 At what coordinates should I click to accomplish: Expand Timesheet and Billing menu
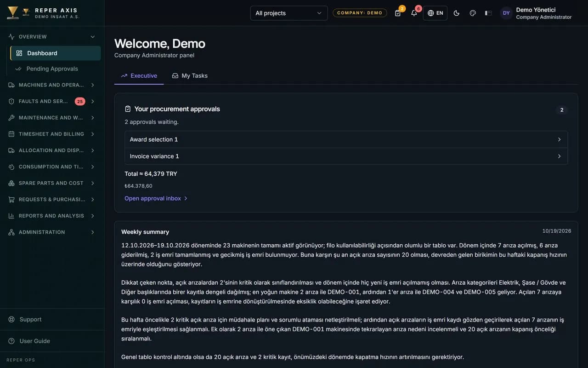click(x=52, y=134)
